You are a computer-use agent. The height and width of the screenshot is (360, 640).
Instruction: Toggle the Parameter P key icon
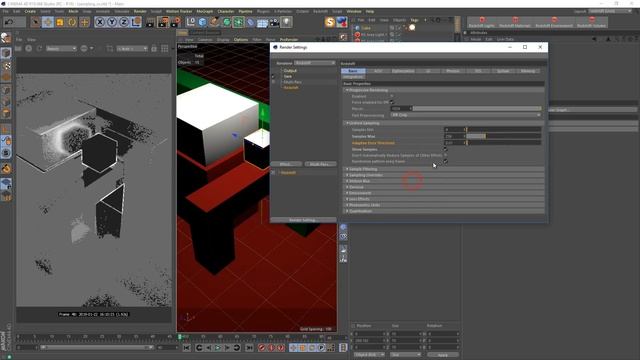322,348
